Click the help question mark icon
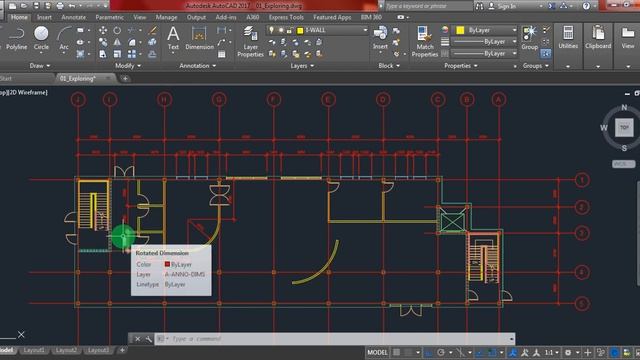Screen dimensions: 640x360 (586, 6)
